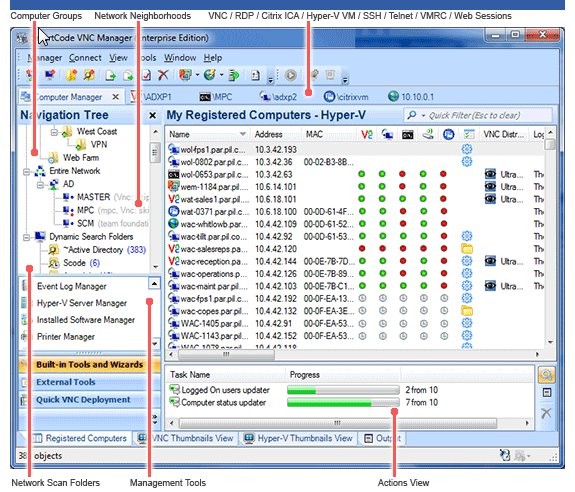The height and width of the screenshot is (492, 575).
Task: Click the Citrix blue circle column header icon
Action: coord(448,135)
